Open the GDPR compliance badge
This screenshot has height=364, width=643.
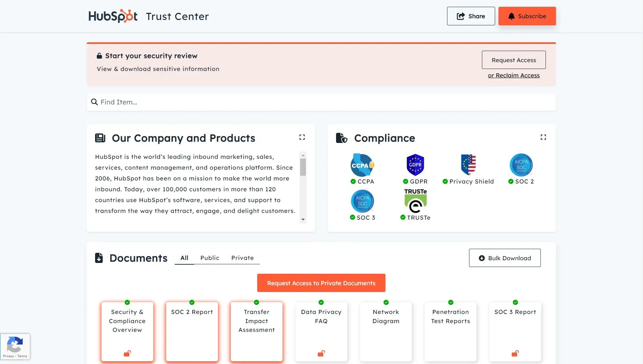415,165
